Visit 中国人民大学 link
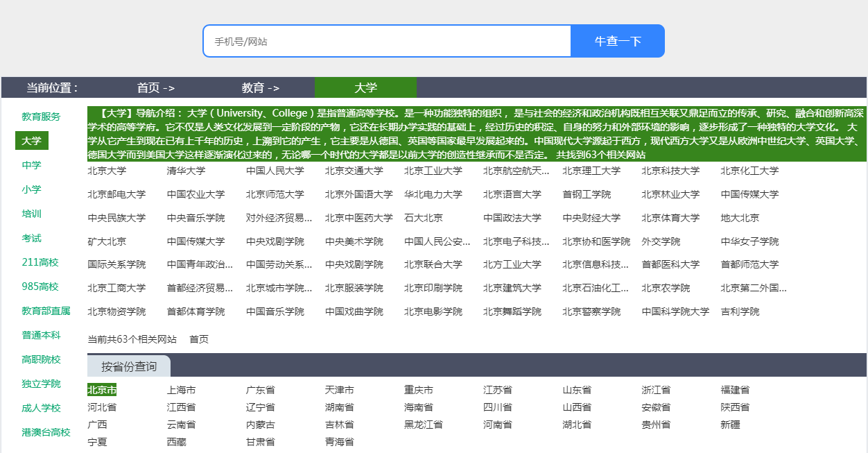 point(275,171)
